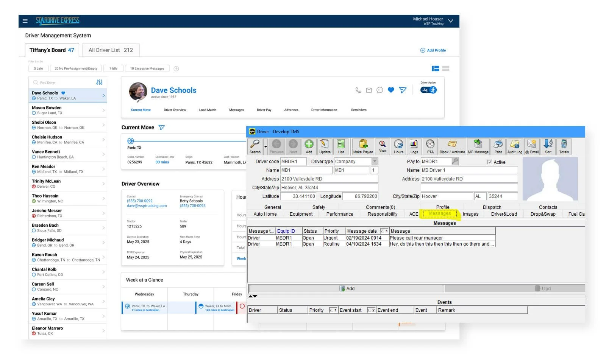Screen dimensions: 606x364
Task: Click the Driver code input field
Action: click(x=293, y=161)
